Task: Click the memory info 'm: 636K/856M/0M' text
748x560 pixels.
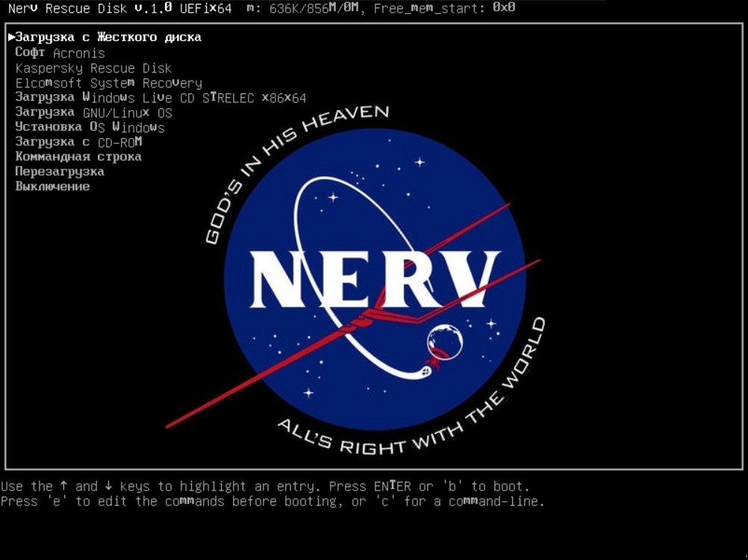Action: point(302,8)
